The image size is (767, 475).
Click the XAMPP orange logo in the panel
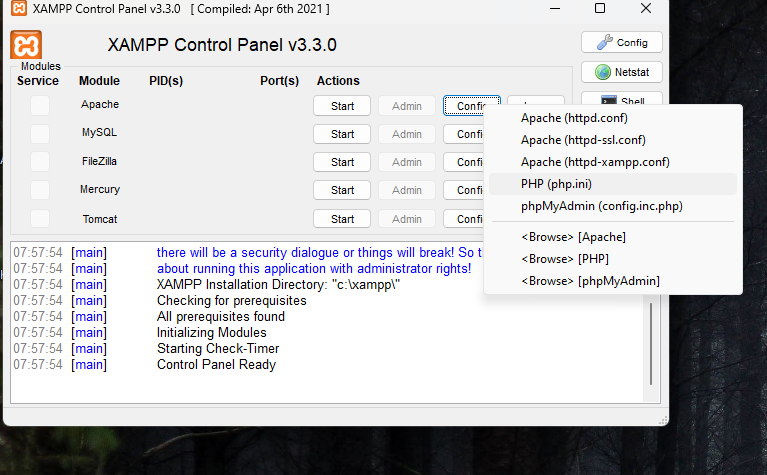point(26,45)
